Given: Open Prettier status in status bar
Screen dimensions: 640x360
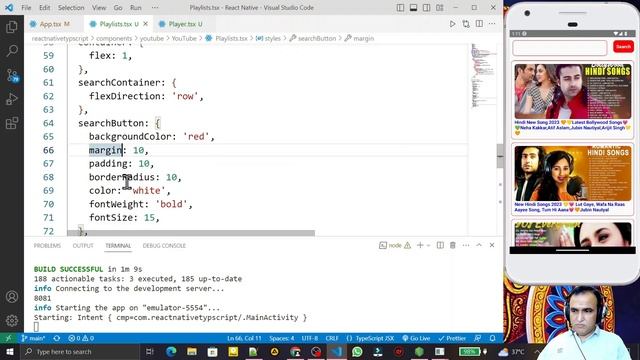Looking at the screenshot, I should pyautogui.click(x=452, y=338).
